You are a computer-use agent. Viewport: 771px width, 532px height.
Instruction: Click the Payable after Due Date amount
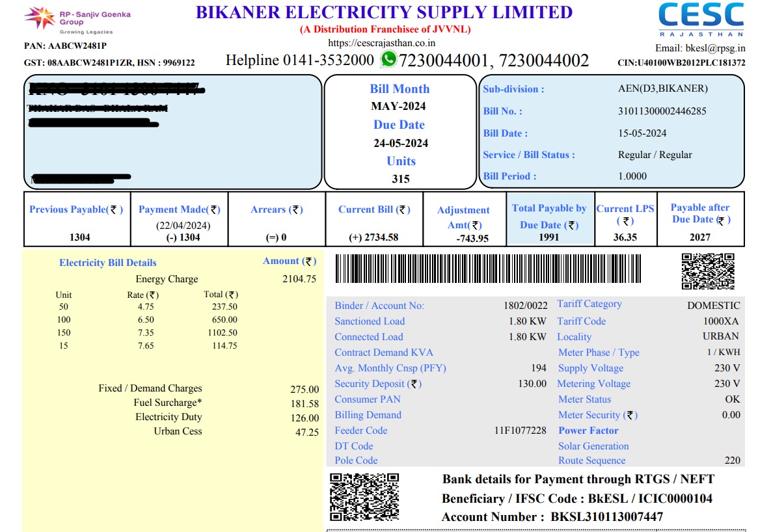[700, 237]
